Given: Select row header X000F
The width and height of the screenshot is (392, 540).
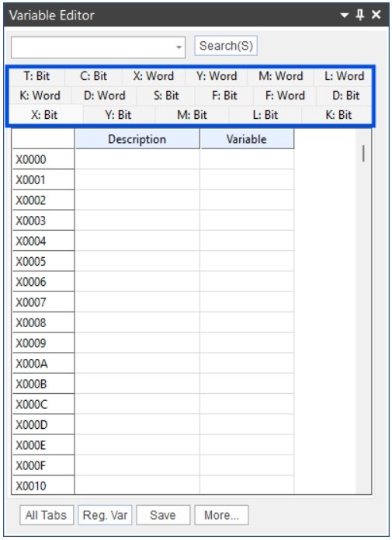Looking at the screenshot, I should pyautogui.click(x=43, y=465).
